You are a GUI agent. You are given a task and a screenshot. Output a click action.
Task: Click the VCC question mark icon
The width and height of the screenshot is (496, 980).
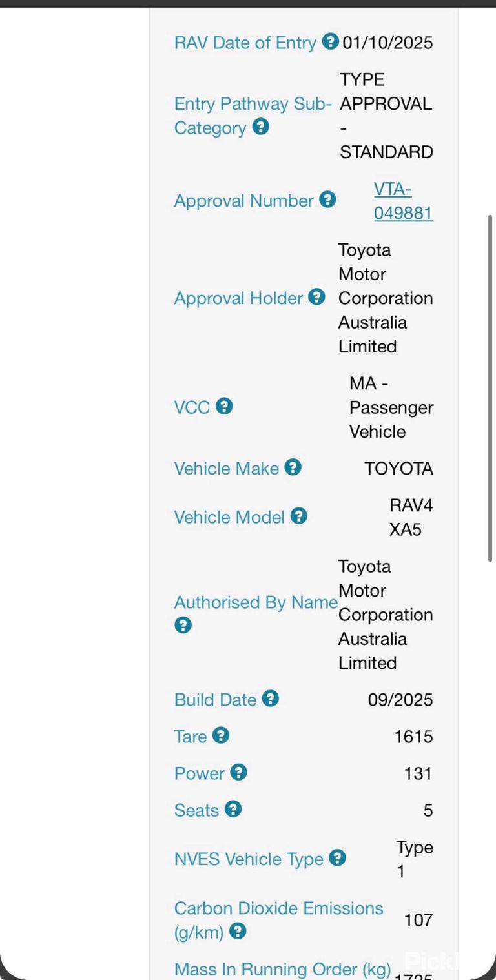coord(224,406)
